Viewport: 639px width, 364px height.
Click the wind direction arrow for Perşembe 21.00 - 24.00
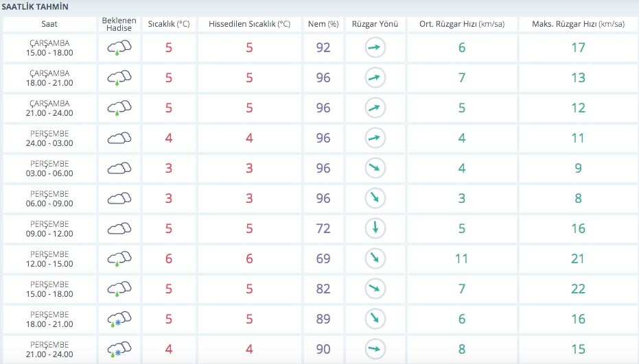(375, 349)
